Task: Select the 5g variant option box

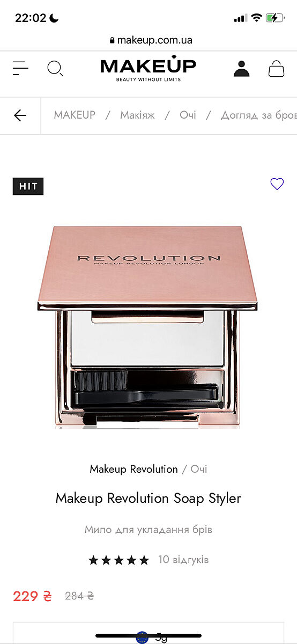Action: (x=148, y=633)
